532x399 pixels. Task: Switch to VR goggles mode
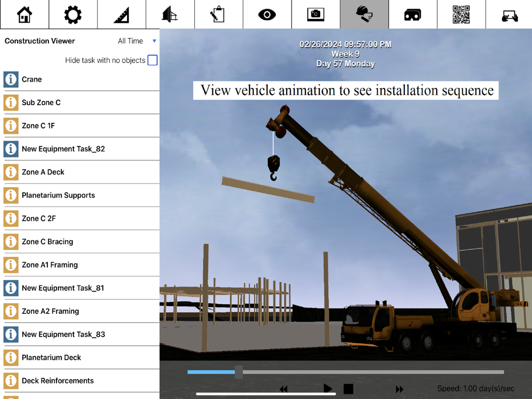coord(413,14)
